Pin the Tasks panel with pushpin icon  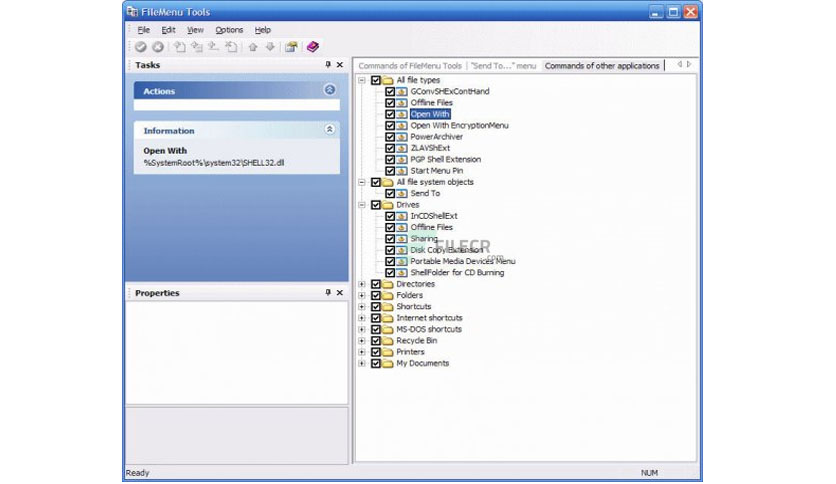pyautogui.click(x=328, y=64)
